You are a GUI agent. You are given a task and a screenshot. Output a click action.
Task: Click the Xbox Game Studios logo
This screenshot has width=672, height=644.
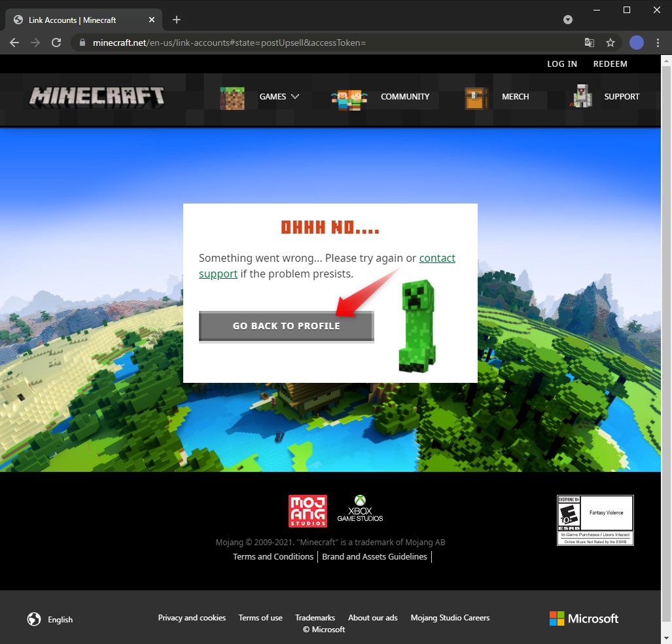[x=360, y=509]
